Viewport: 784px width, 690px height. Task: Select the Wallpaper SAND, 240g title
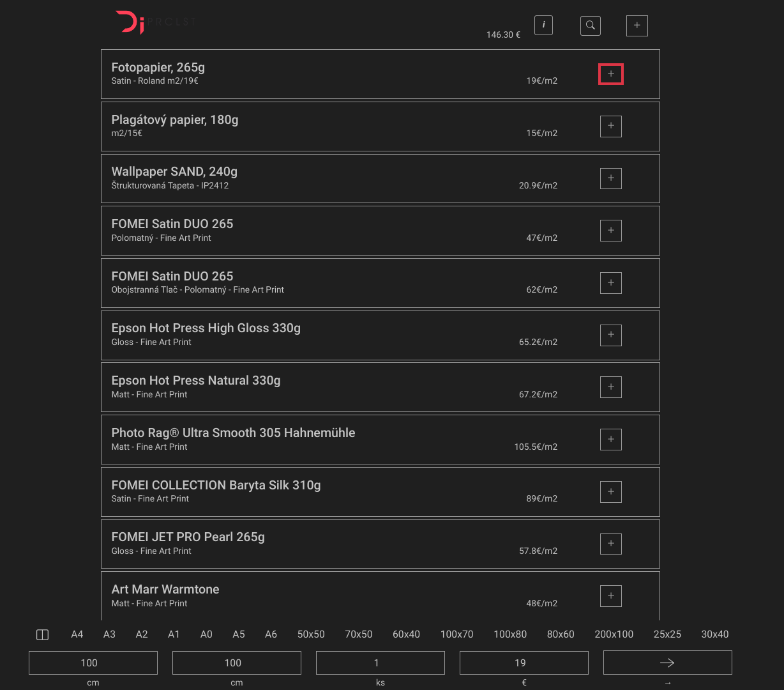[174, 172]
